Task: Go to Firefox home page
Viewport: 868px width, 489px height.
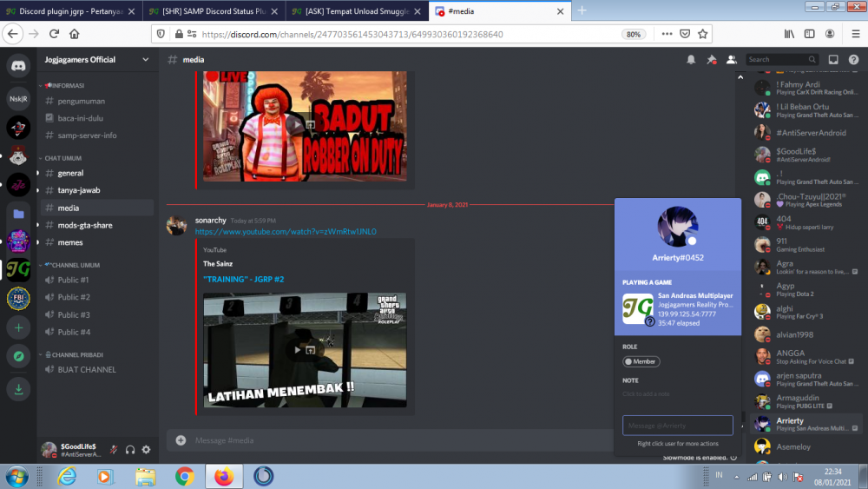Action: pyautogui.click(x=74, y=34)
